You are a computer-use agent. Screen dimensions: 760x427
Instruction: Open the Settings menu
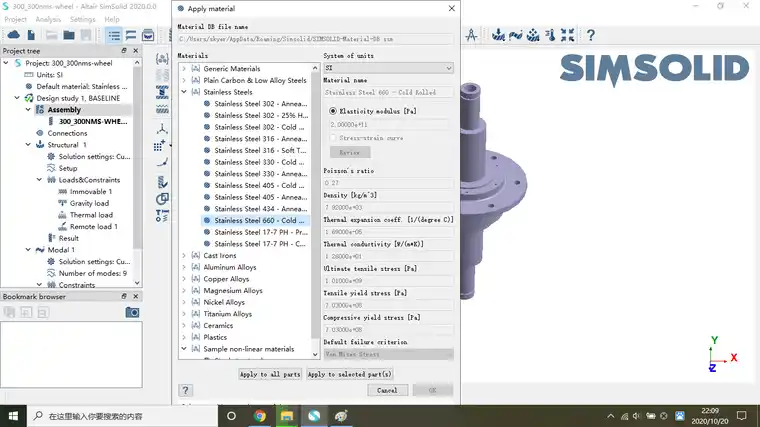tap(82, 19)
